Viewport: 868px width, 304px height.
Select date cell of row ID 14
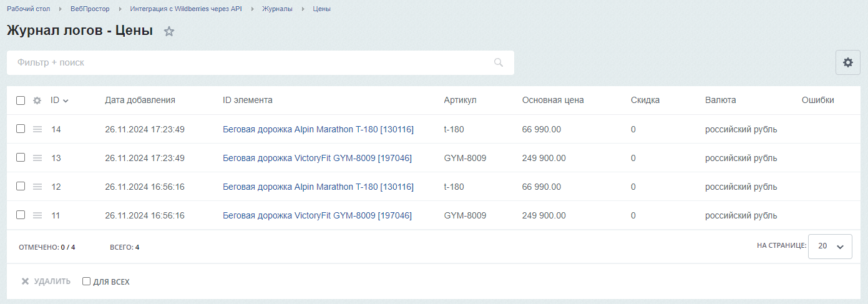point(145,129)
